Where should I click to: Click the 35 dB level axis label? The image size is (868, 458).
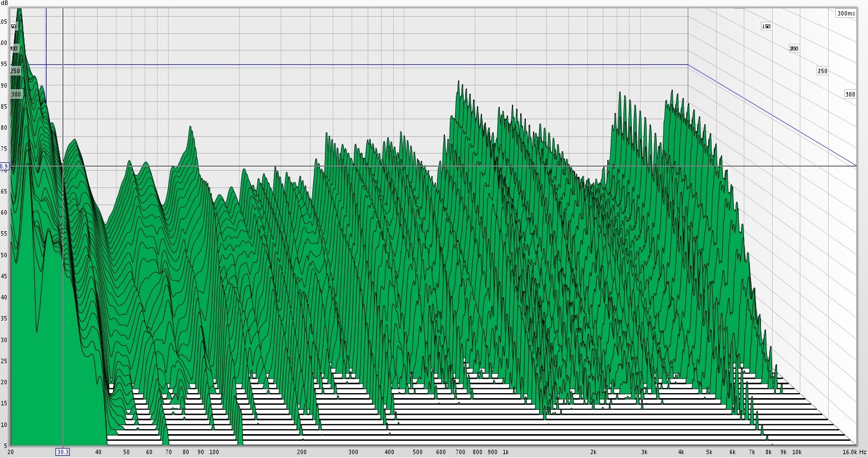pyautogui.click(x=4, y=318)
